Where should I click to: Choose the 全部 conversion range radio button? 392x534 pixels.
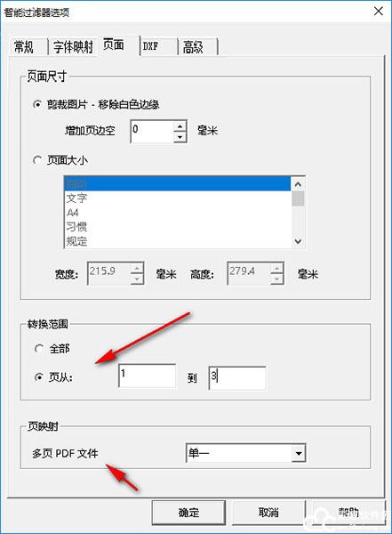click(x=39, y=349)
